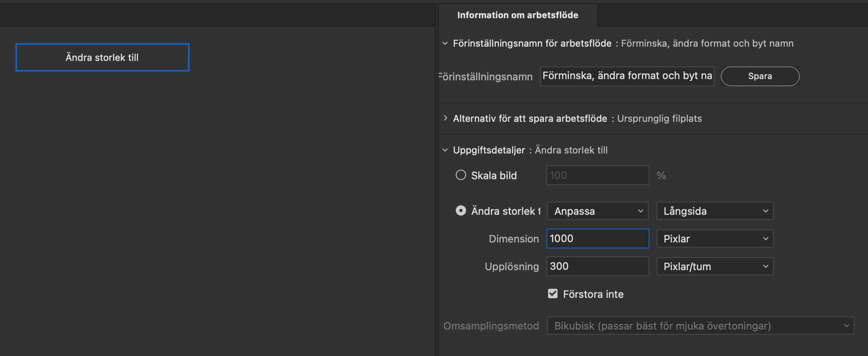Screen dimensions: 868x356
Task: Click the "Uppgiftsdetaljer" heading label
Action: point(489,150)
